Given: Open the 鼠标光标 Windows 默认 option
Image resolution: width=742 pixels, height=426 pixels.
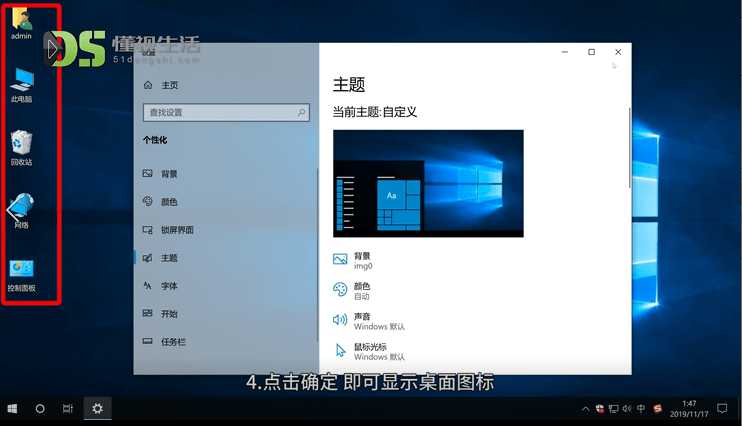Looking at the screenshot, I should [369, 352].
